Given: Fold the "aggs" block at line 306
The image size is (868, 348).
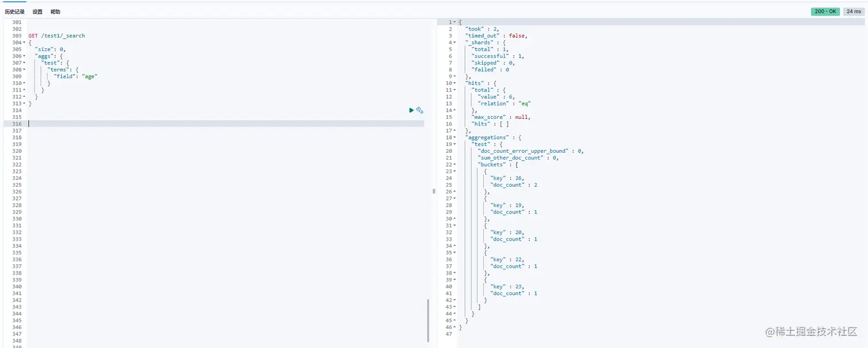Looking at the screenshot, I should pyautogui.click(x=24, y=56).
